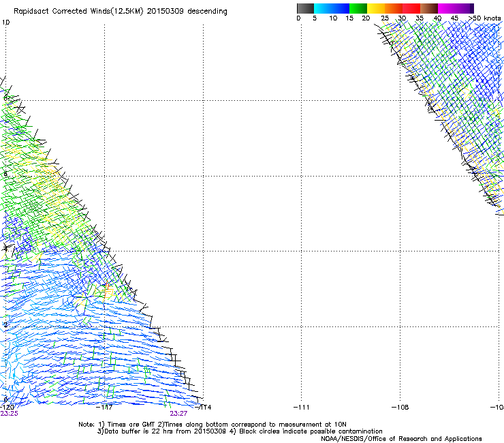Click the '-114' longitude axis label
This screenshot has width=504, height=443.
click(x=203, y=408)
